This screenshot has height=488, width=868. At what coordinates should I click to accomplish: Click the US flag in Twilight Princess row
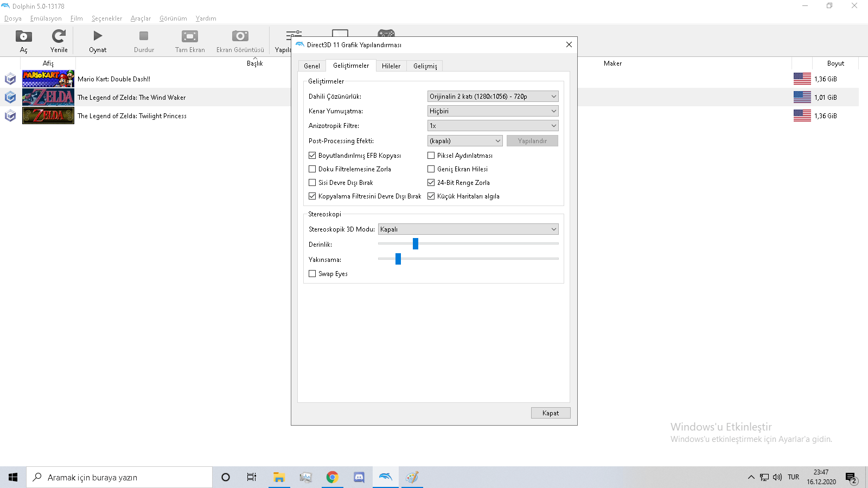tap(802, 116)
